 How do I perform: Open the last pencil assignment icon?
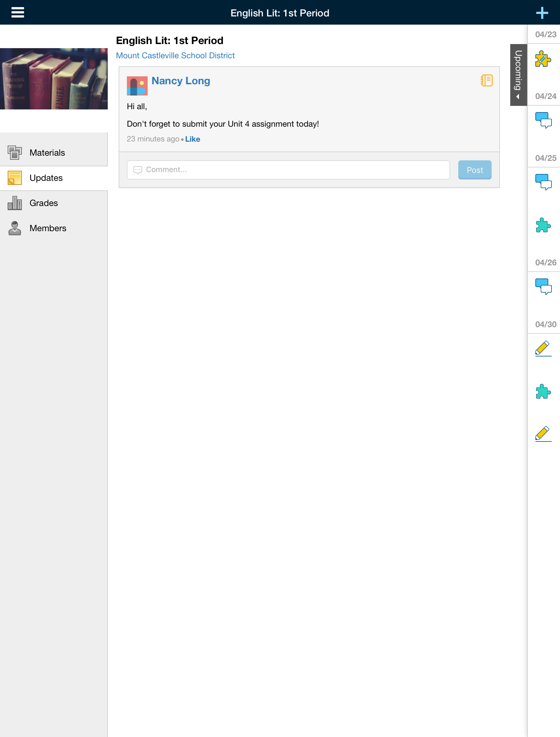coord(543,434)
